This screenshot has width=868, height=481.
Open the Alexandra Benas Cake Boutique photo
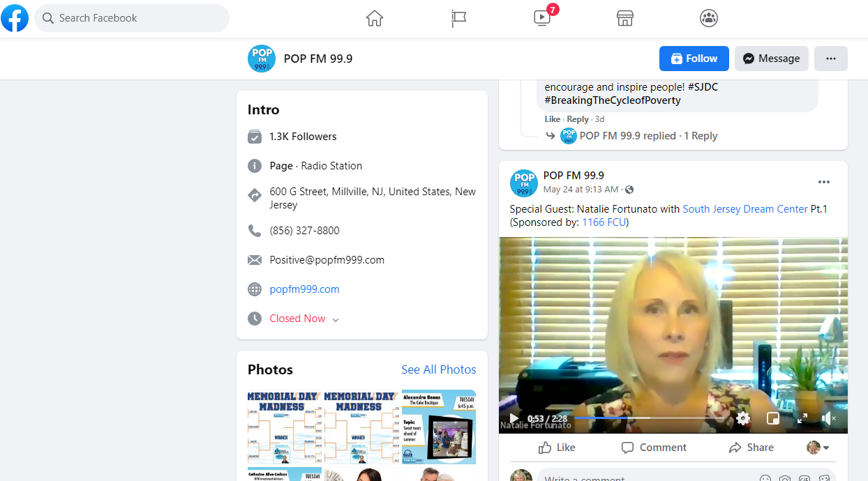(439, 427)
